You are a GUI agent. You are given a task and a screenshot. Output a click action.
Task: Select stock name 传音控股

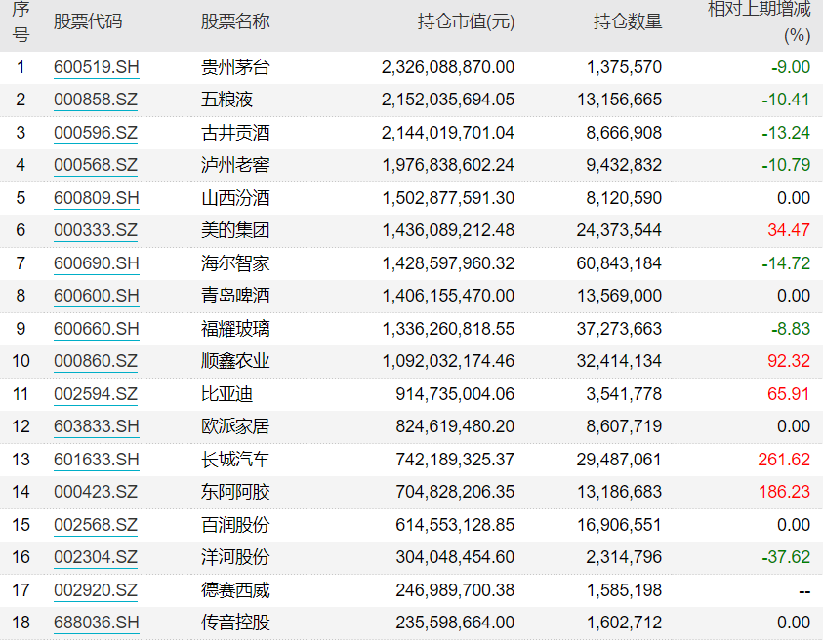(x=235, y=623)
